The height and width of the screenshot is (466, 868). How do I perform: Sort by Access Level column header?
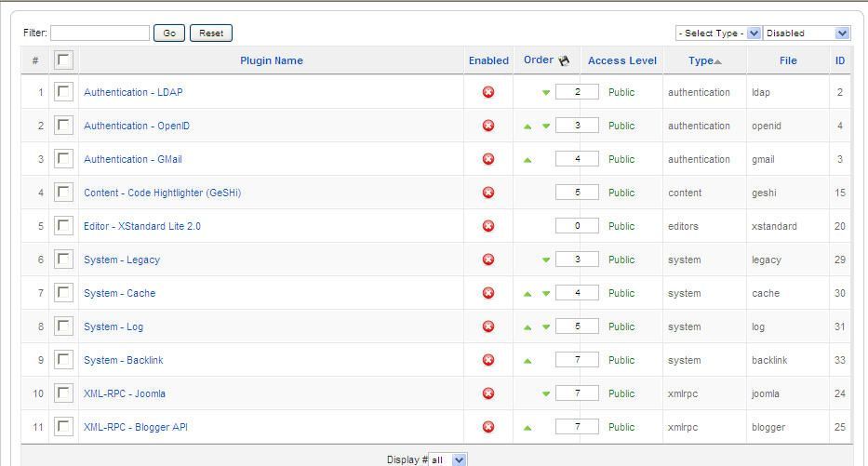(x=622, y=60)
